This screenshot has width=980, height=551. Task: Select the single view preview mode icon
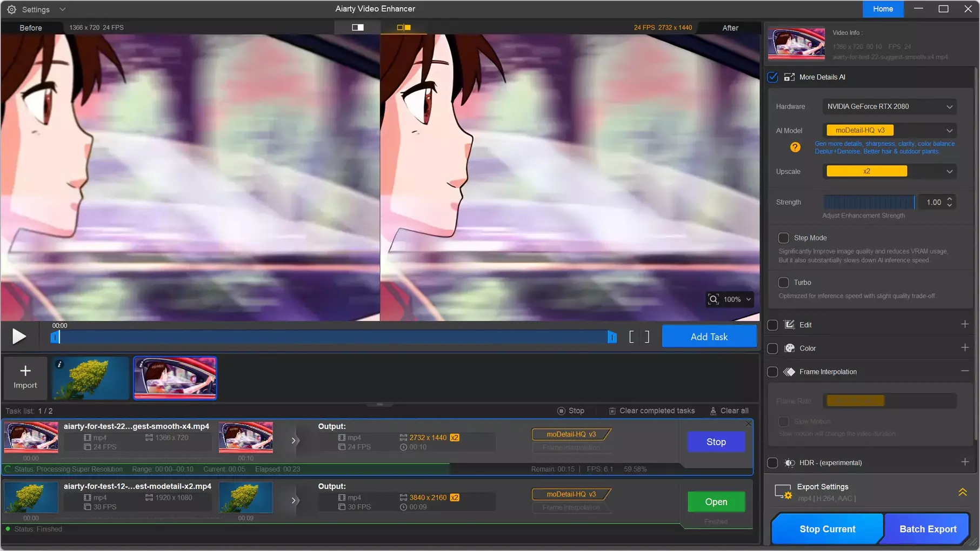[x=357, y=27]
